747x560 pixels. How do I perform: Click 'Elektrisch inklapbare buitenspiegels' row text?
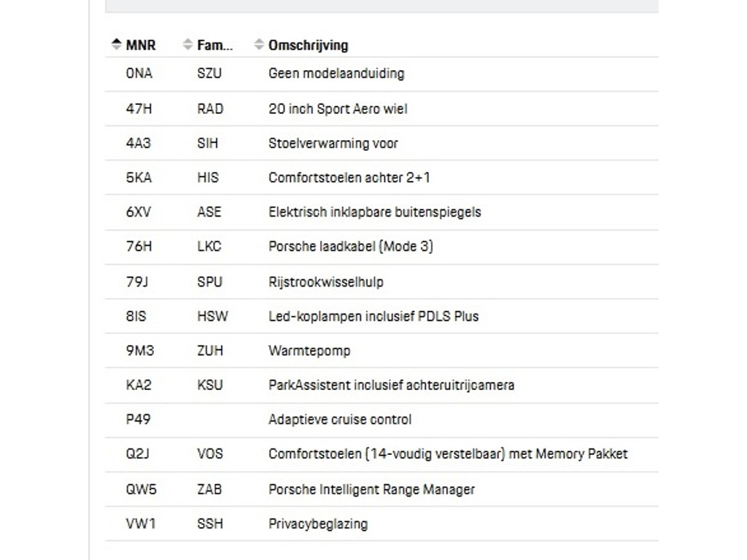point(375,212)
